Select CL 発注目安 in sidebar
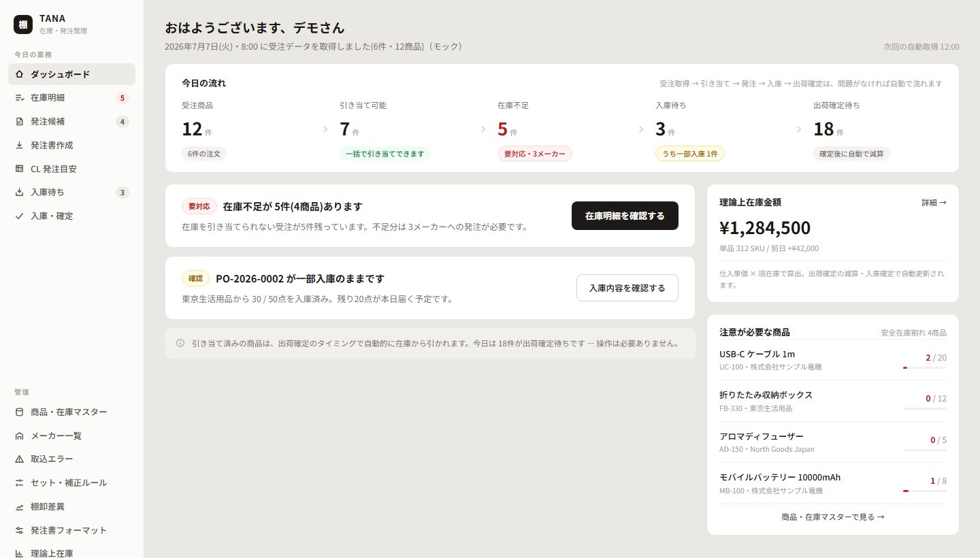 pos(71,169)
